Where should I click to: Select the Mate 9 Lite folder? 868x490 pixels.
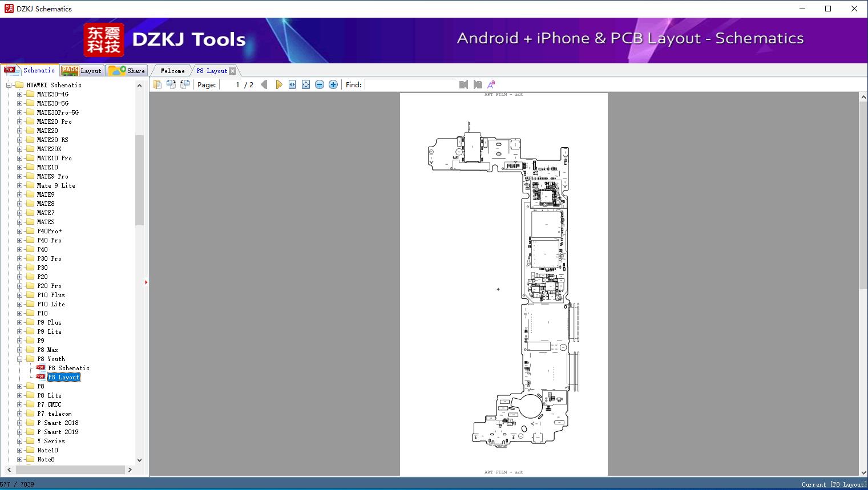point(56,185)
